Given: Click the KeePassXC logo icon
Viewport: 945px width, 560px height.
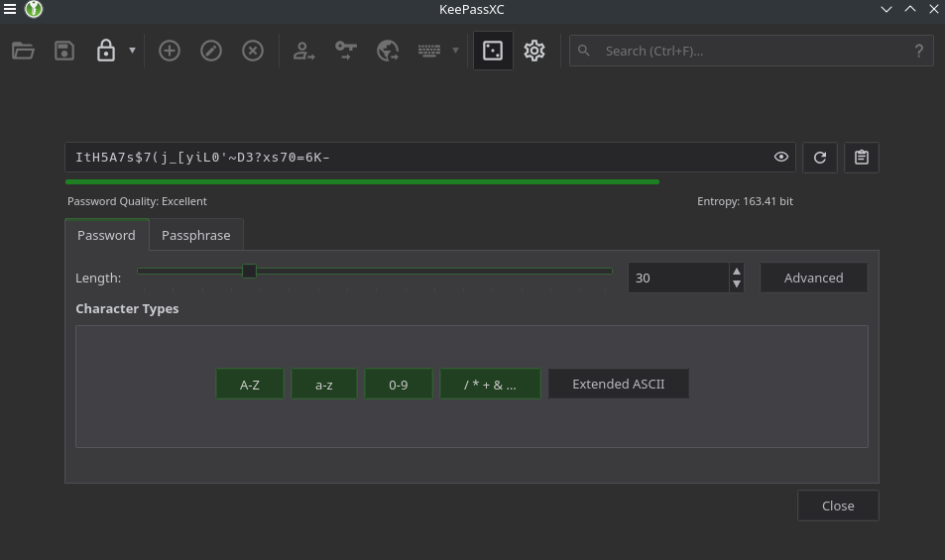Looking at the screenshot, I should click(34, 9).
